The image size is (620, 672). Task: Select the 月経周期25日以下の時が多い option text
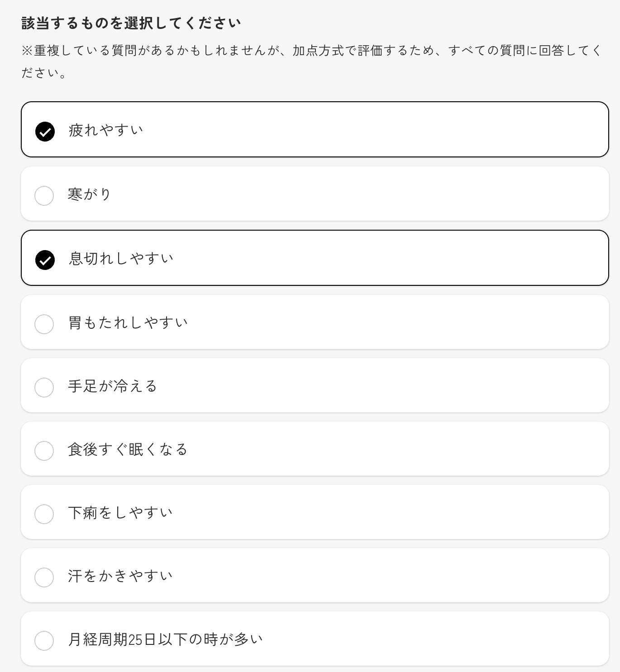166,639
